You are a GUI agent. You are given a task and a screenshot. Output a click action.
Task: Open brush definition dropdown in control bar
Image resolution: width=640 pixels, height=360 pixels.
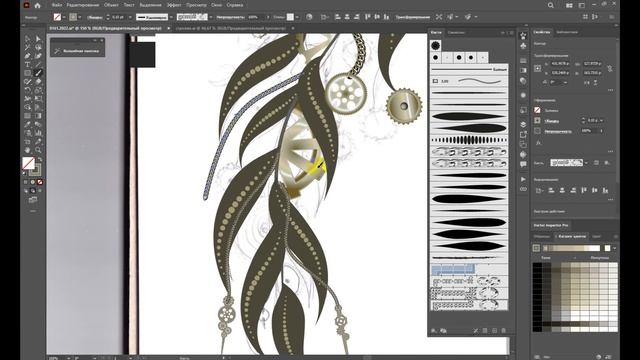pos(211,17)
